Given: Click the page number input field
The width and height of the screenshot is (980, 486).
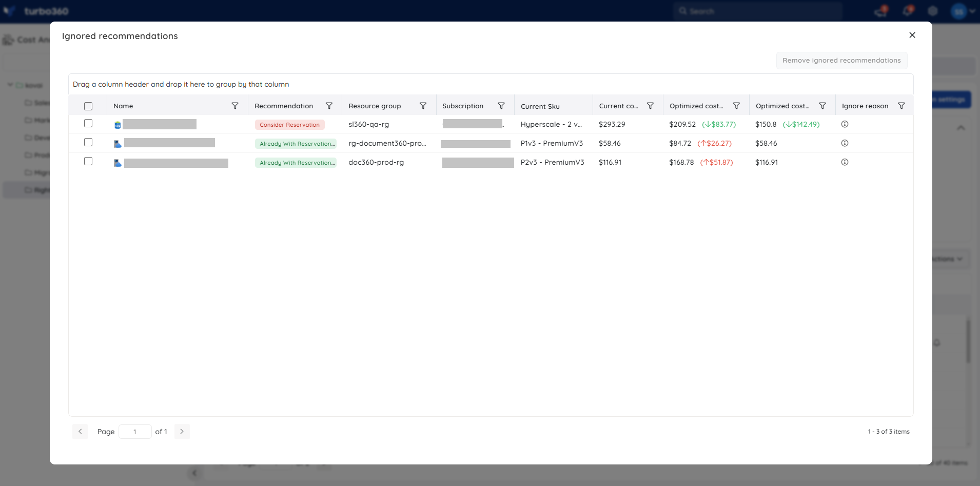Looking at the screenshot, I should pos(135,432).
